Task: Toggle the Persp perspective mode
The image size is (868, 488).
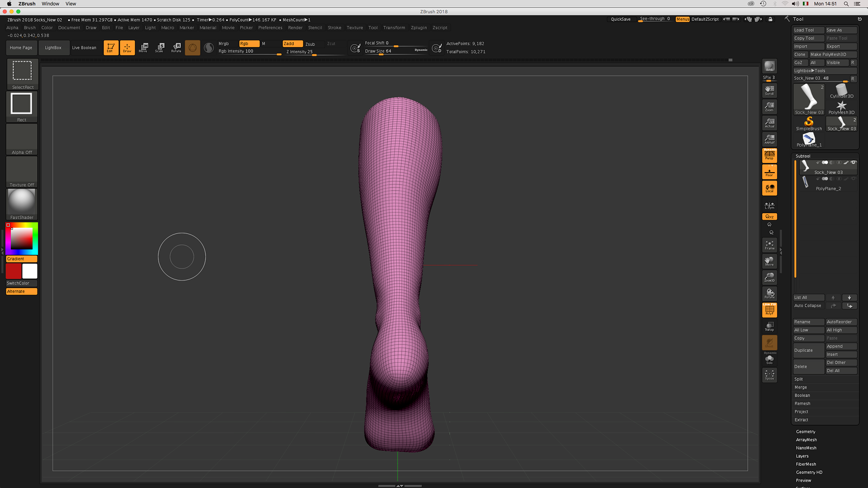Action: pyautogui.click(x=769, y=155)
